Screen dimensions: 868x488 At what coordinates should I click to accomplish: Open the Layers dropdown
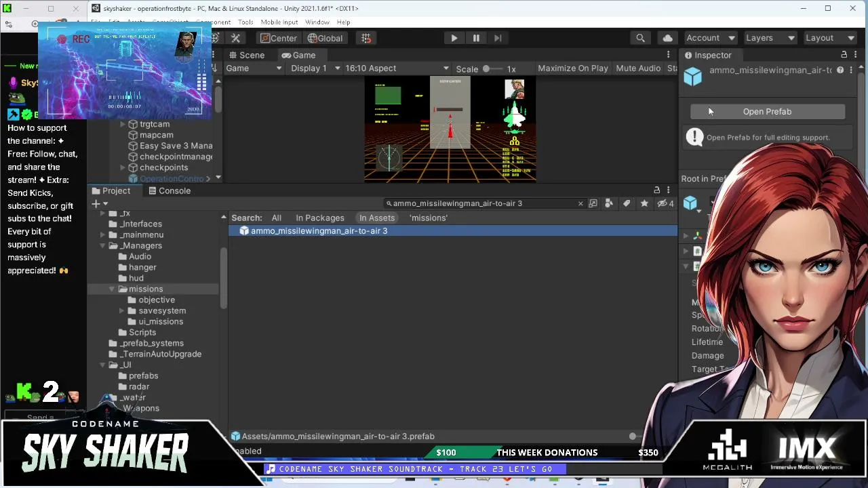(770, 38)
